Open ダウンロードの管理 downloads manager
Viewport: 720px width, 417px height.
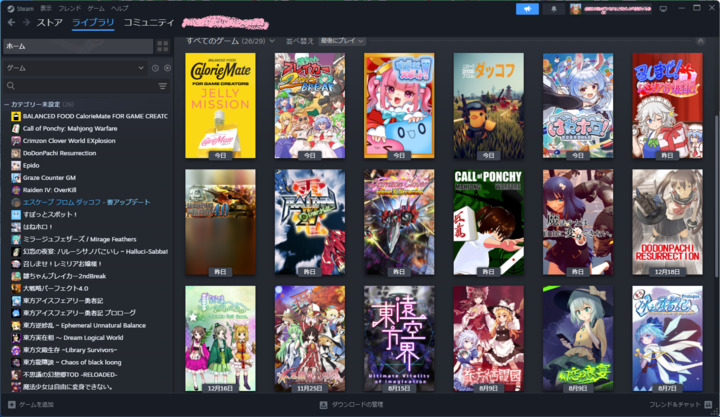(351, 405)
